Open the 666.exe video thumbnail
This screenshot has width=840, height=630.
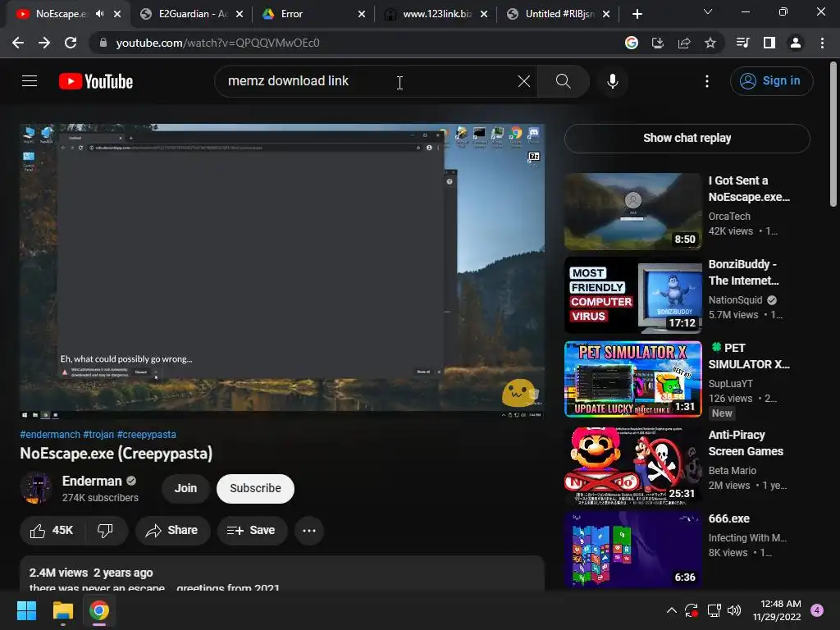coord(632,549)
